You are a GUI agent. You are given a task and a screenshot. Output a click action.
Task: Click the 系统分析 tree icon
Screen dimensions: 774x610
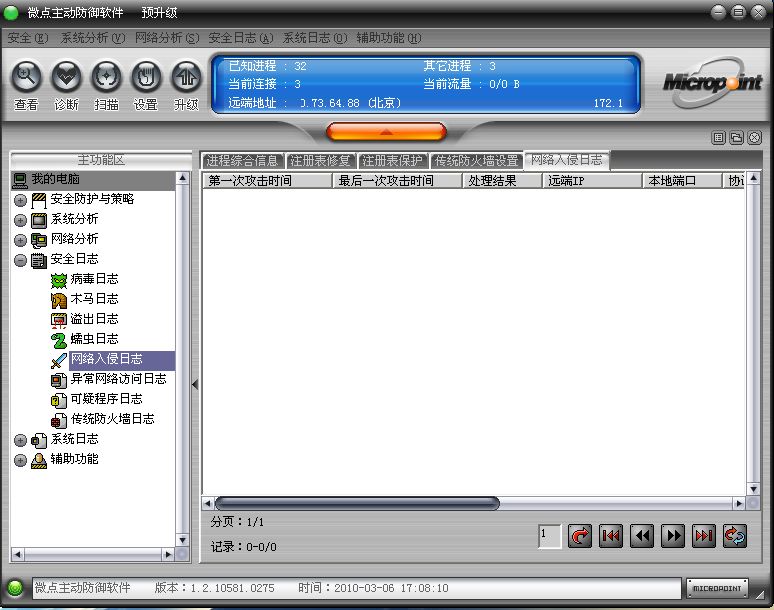[39, 220]
